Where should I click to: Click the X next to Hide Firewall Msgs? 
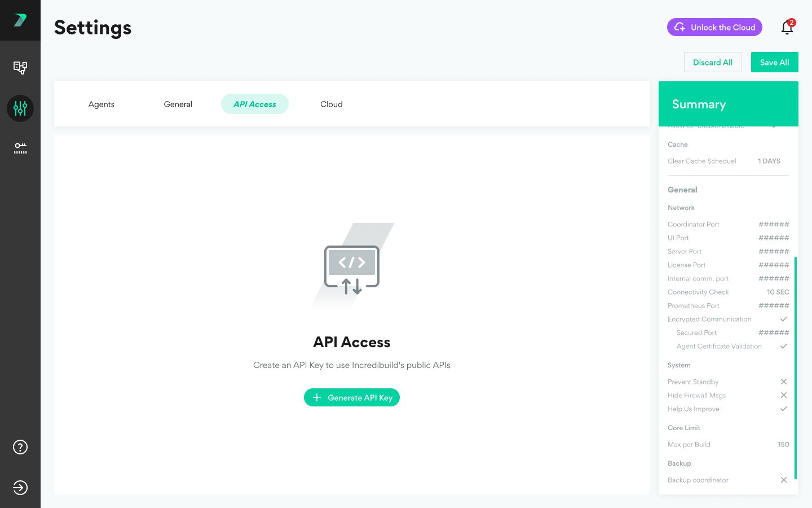click(784, 395)
